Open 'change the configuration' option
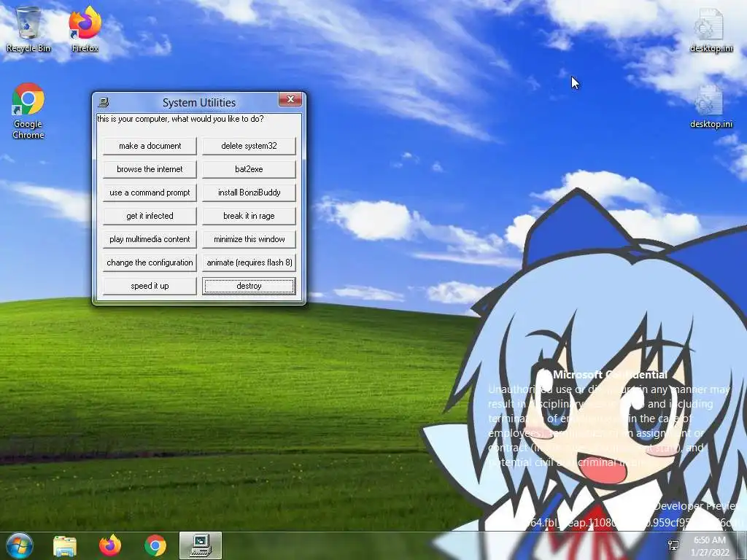 coord(150,262)
